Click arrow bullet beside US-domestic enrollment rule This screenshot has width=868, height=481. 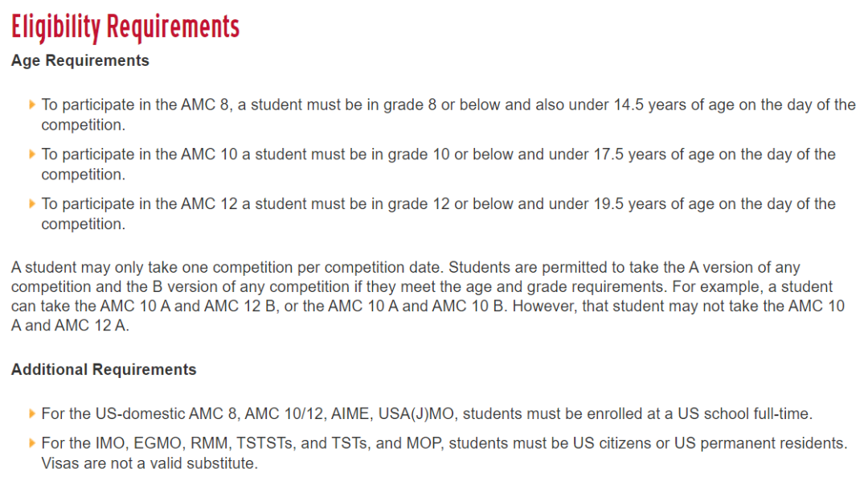pos(32,413)
